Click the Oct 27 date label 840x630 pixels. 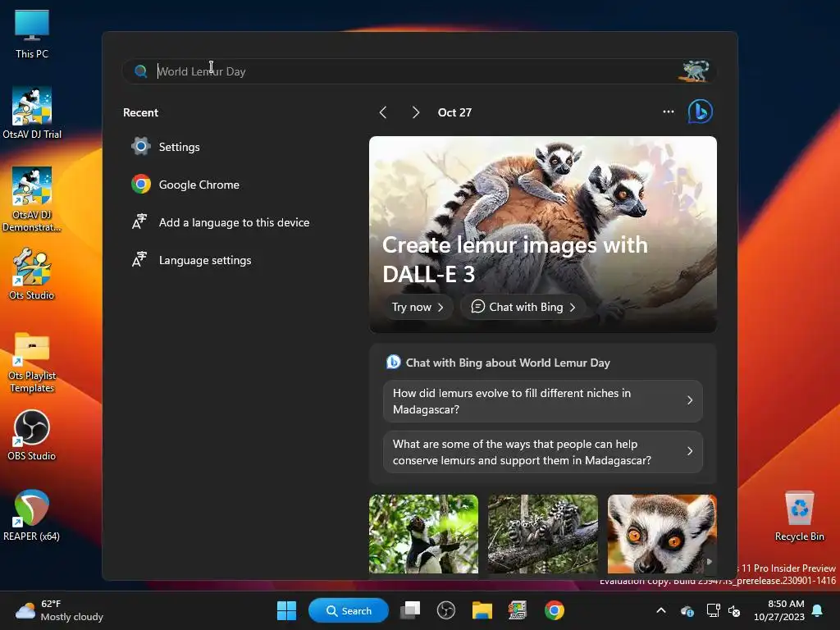point(454,112)
